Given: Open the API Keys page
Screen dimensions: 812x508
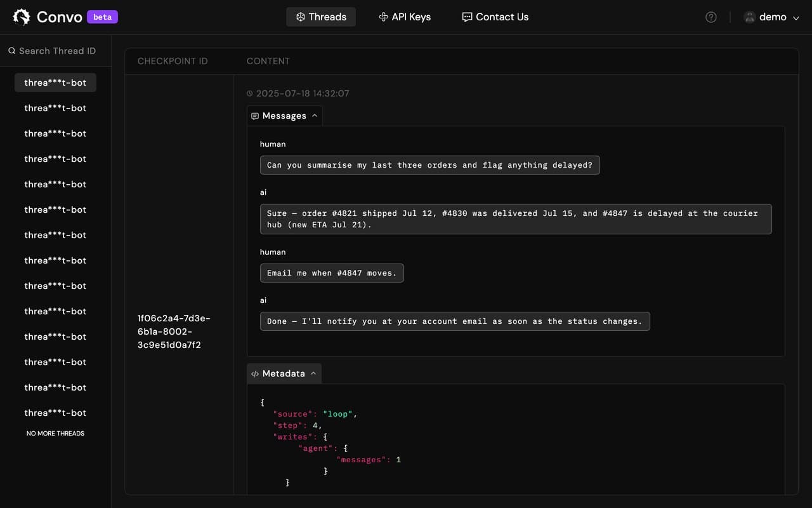Looking at the screenshot, I should coord(404,17).
